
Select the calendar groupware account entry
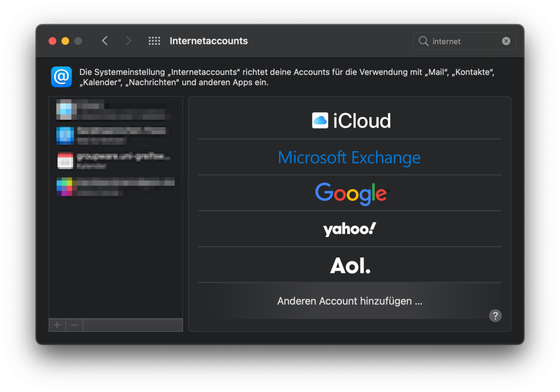115,161
